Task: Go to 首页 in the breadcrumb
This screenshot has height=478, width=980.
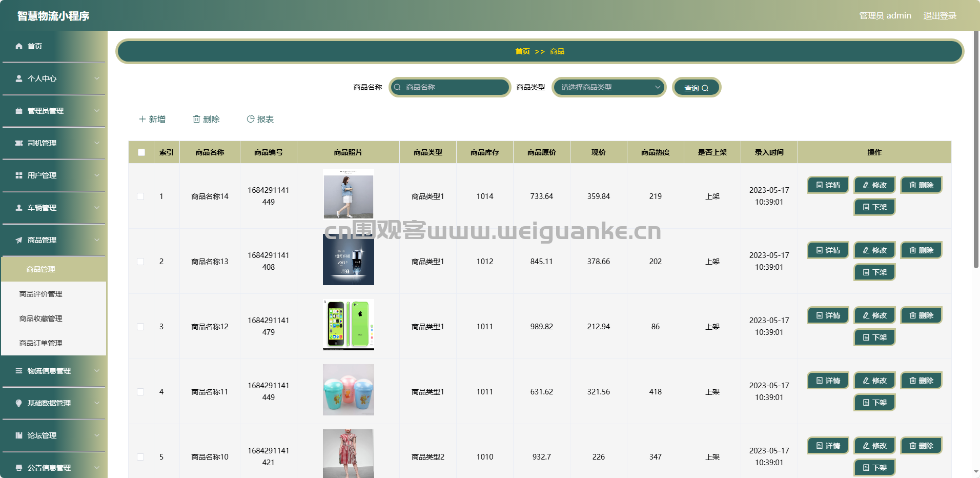Action: point(522,51)
